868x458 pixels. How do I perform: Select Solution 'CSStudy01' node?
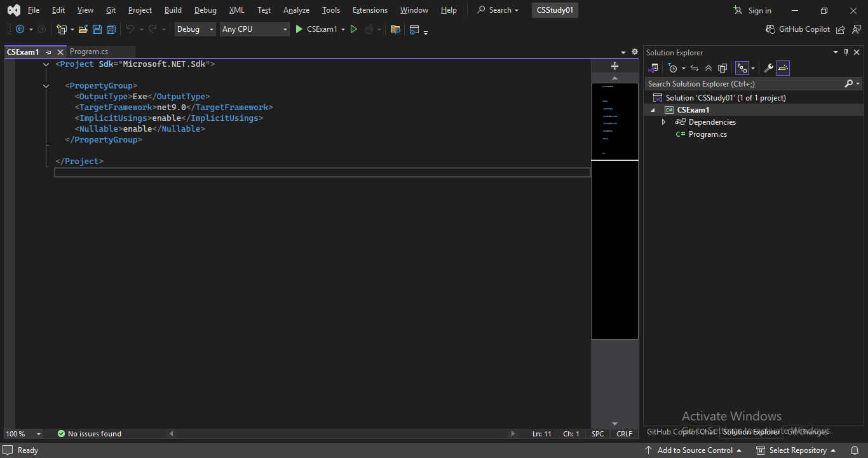(726, 98)
